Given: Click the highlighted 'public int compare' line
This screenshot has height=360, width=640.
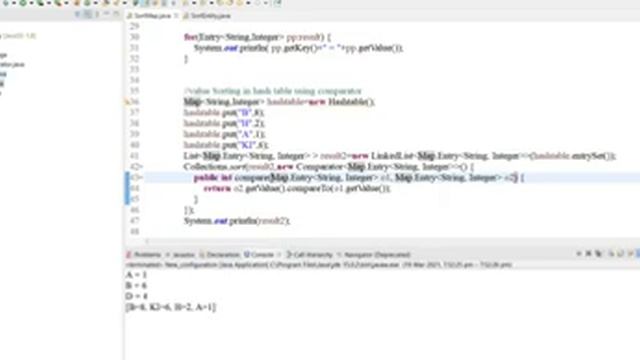Looking at the screenshot, I should [x=359, y=178].
